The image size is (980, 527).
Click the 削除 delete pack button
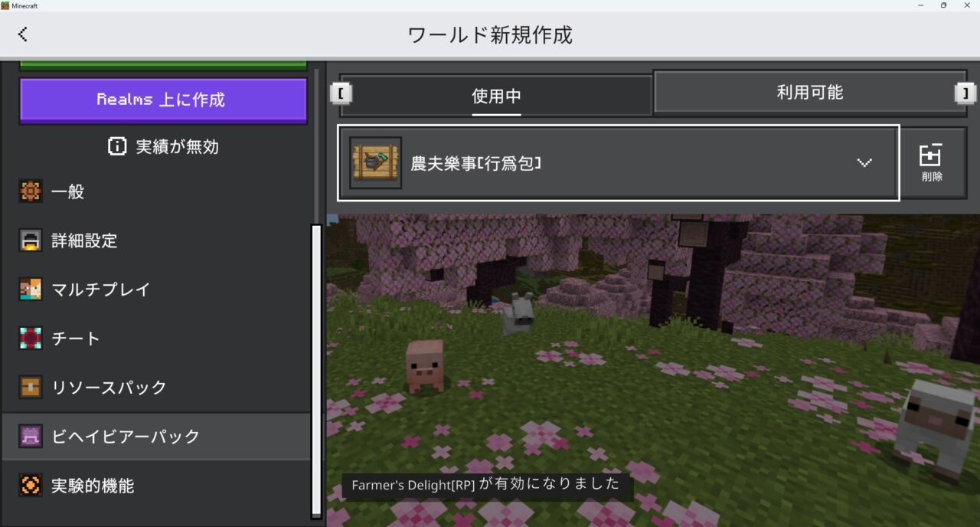(x=933, y=162)
